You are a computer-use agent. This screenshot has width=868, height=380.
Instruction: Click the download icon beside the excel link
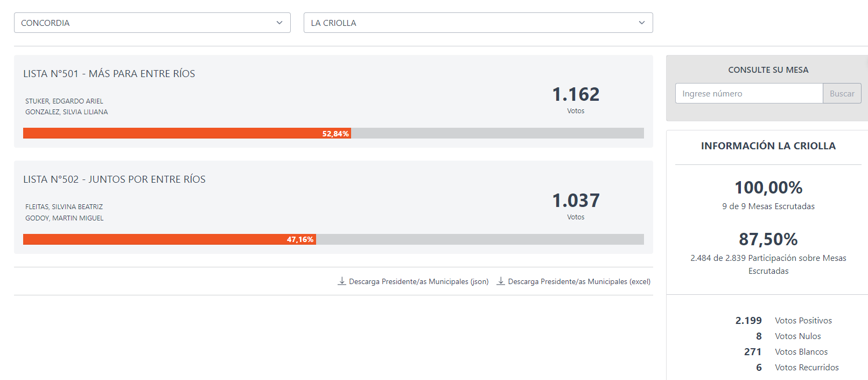pyautogui.click(x=501, y=281)
